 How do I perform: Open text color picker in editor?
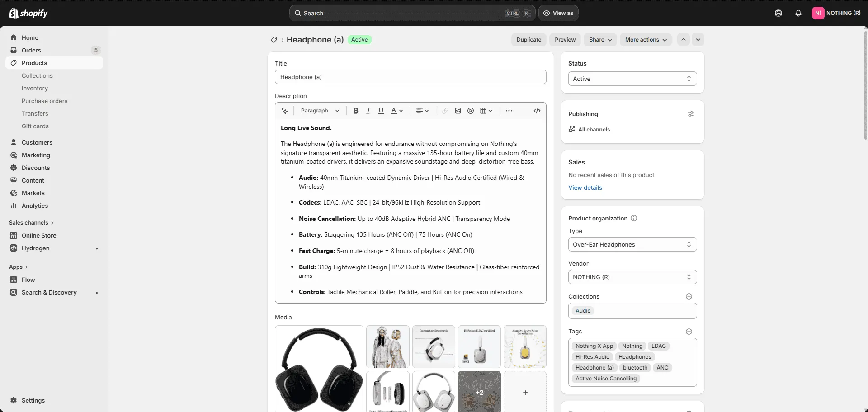[396, 111]
